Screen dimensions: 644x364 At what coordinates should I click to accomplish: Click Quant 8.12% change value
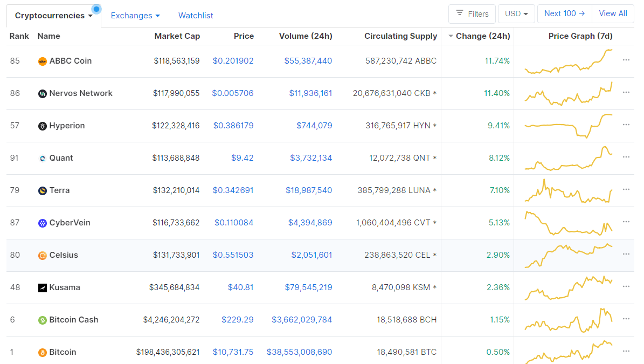click(500, 158)
